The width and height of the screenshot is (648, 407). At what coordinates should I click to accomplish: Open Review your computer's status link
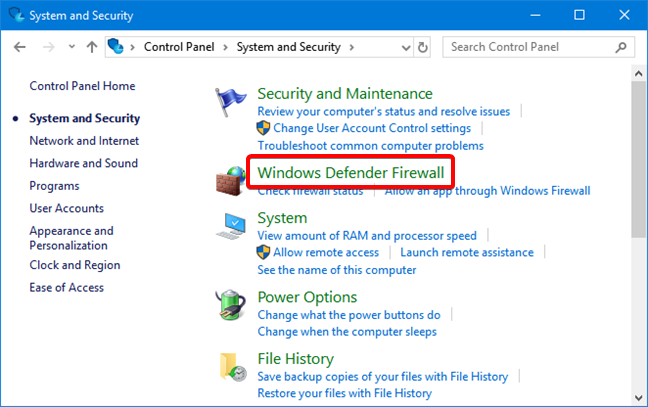click(x=384, y=112)
